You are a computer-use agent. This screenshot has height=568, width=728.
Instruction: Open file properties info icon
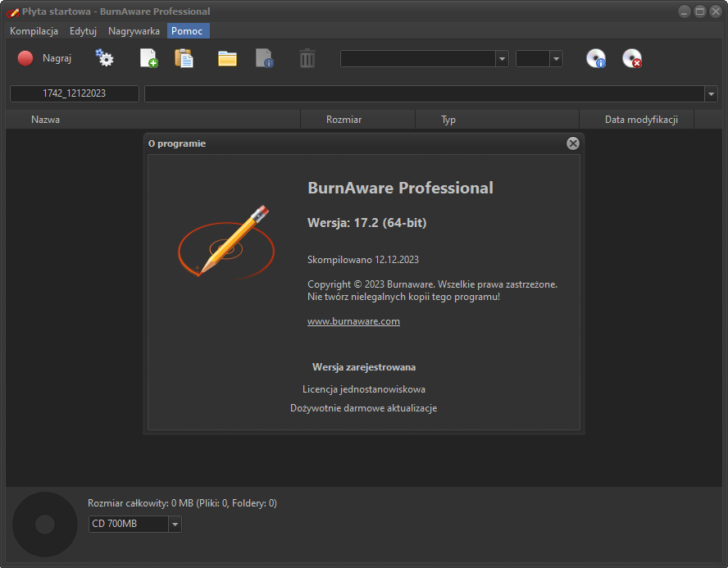(x=265, y=58)
